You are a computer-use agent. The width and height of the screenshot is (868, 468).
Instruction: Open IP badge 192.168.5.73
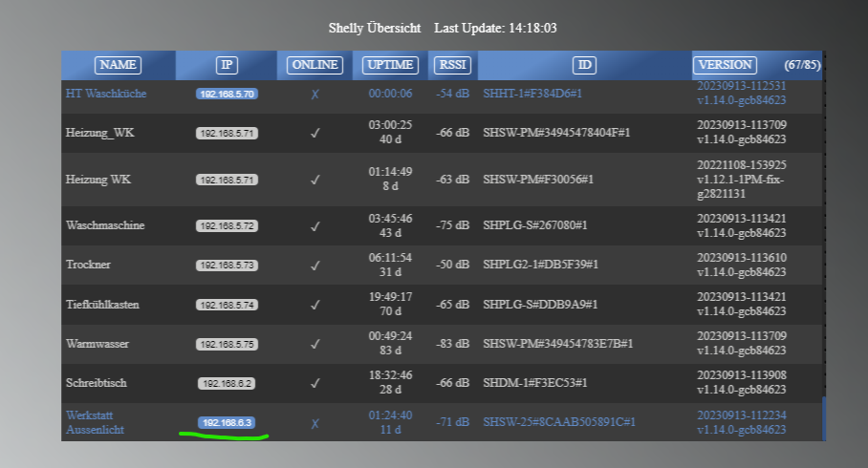(x=227, y=265)
